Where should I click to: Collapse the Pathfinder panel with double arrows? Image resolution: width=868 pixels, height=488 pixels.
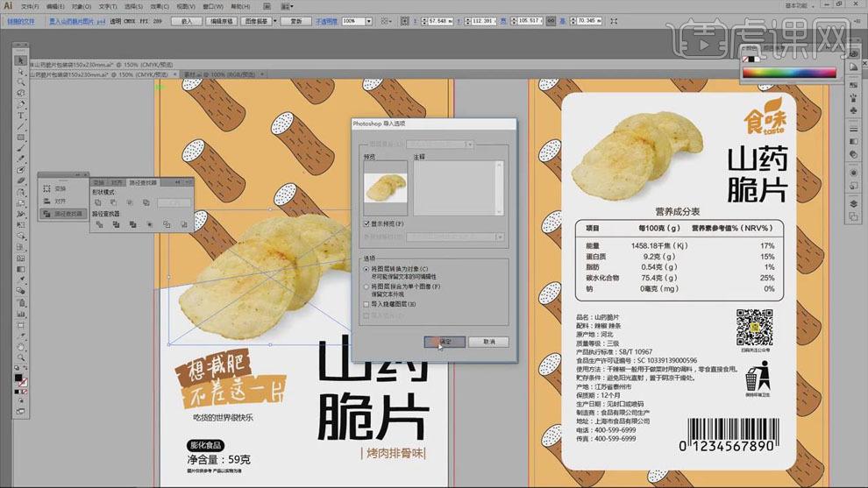(x=178, y=182)
